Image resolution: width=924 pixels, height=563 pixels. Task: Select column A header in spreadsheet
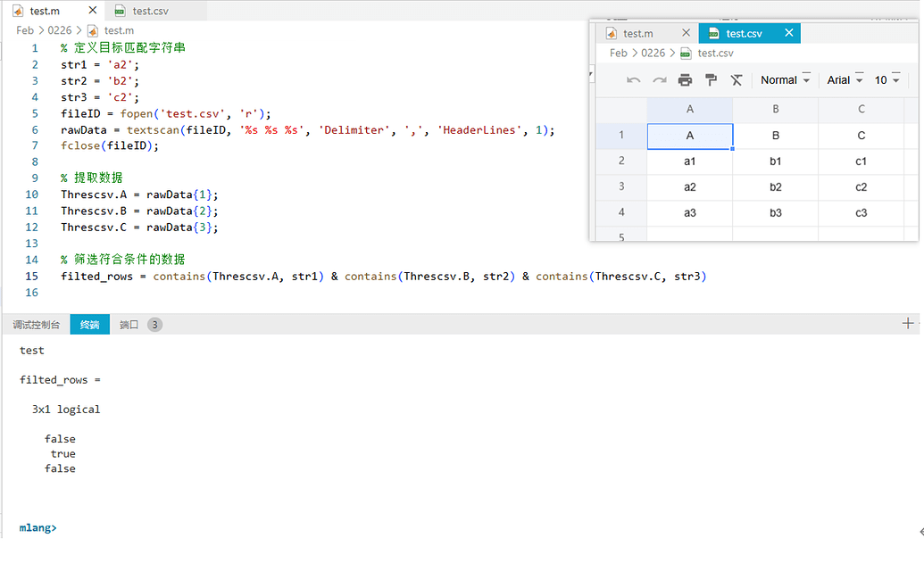tap(689, 109)
